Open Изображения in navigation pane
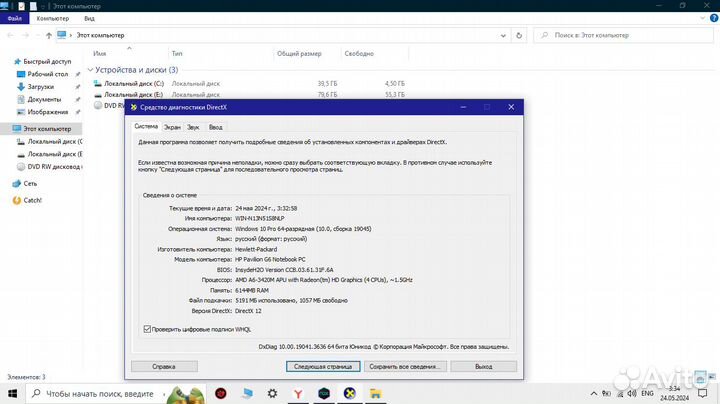 pyautogui.click(x=48, y=112)
